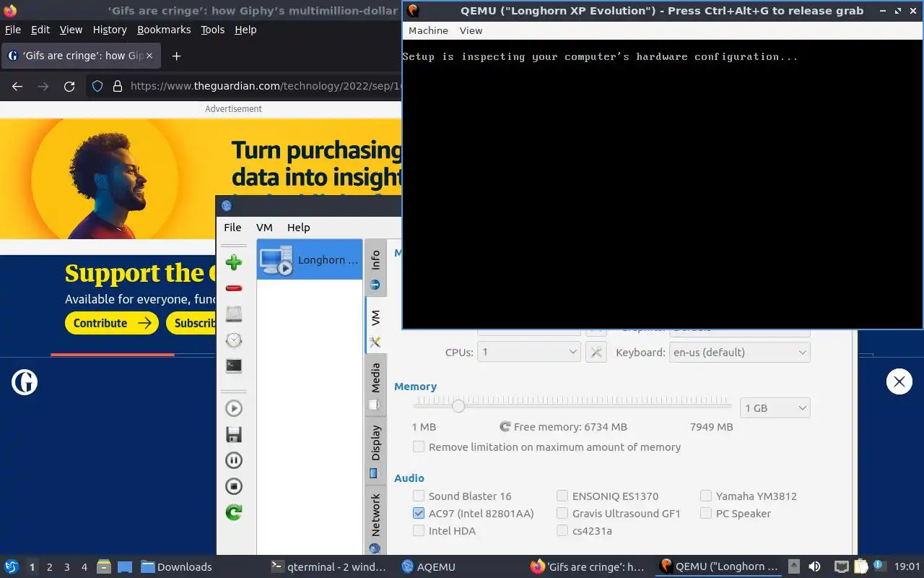Enable the PC Speaker checkbox
The image size is (924, 578).
(706, 513)
